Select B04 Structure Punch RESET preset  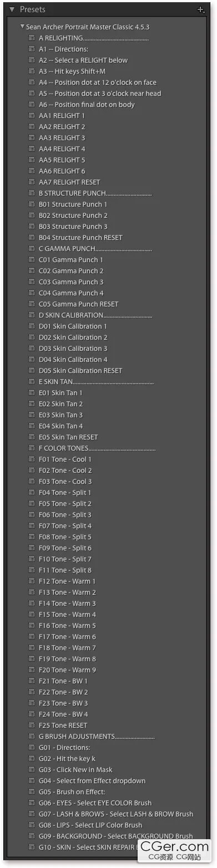80,237
